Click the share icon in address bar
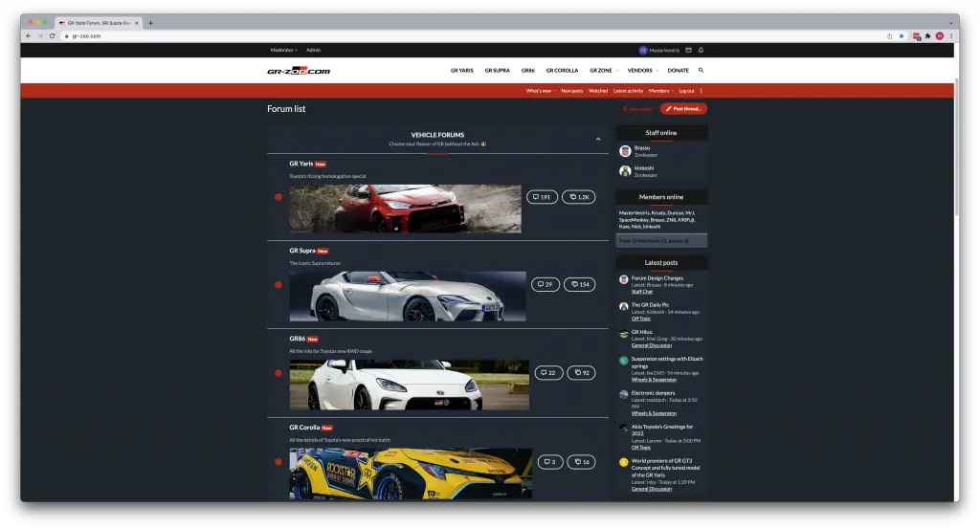The image size is (980, 529). click(x=889, y=36)
